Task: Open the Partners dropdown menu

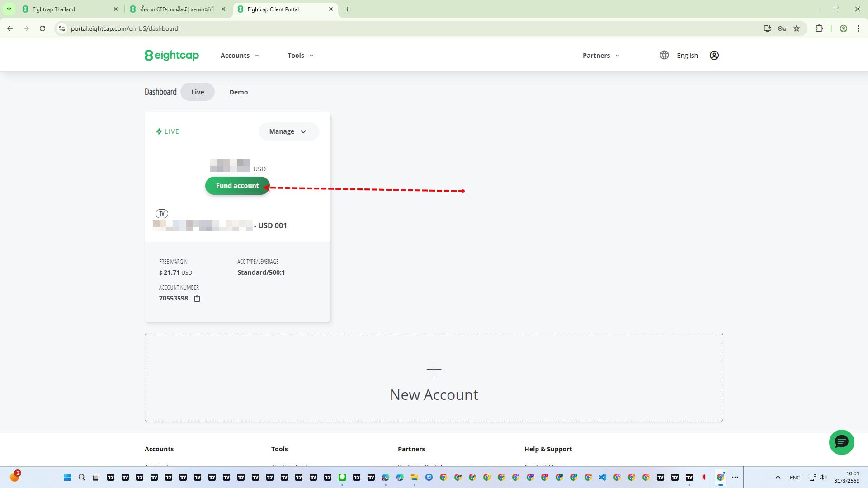Action: (601, 56)
